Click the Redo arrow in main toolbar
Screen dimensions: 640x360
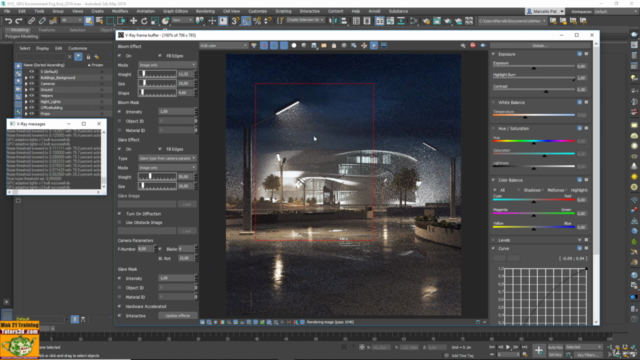point(19,21)
